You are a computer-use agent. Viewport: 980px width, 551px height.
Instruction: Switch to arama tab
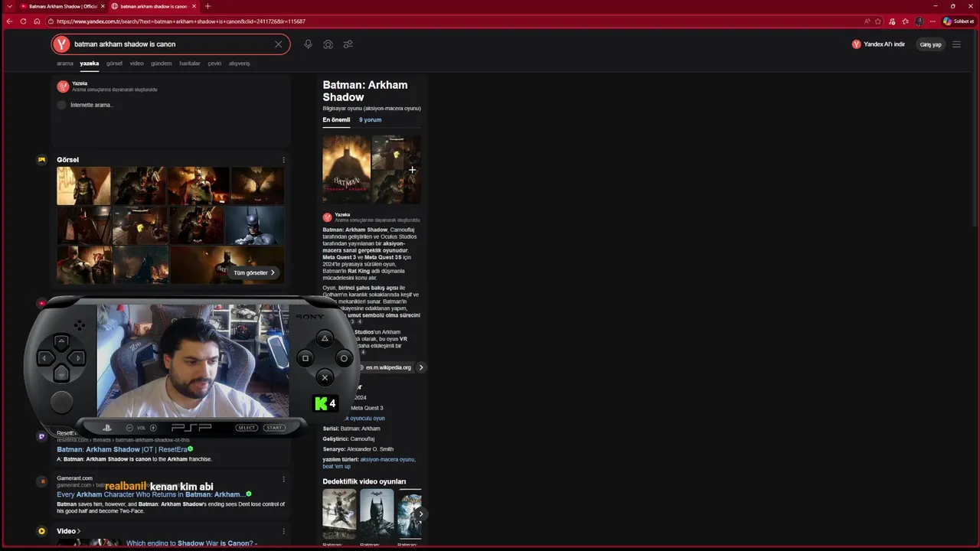coord(65,64)
